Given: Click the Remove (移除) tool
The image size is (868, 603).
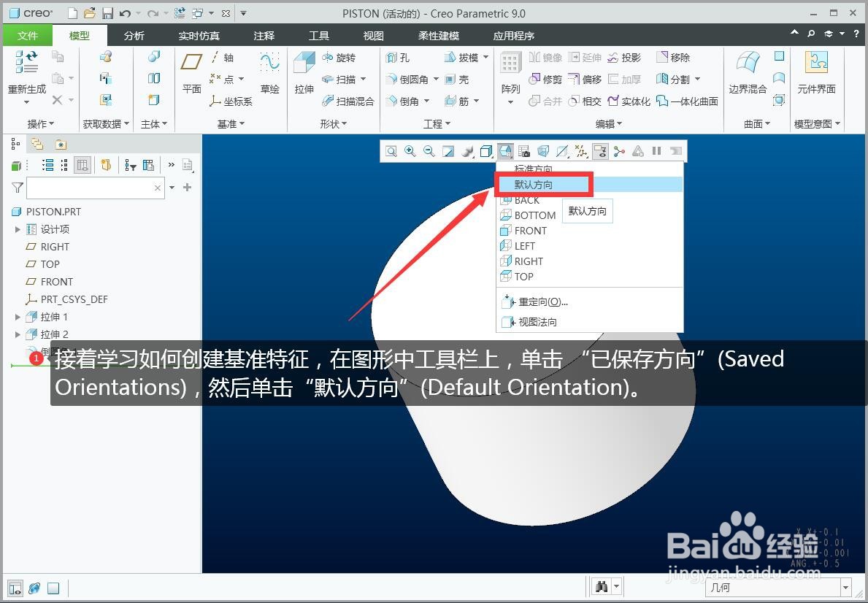Looking at the screenshot, I should [673, 58].
